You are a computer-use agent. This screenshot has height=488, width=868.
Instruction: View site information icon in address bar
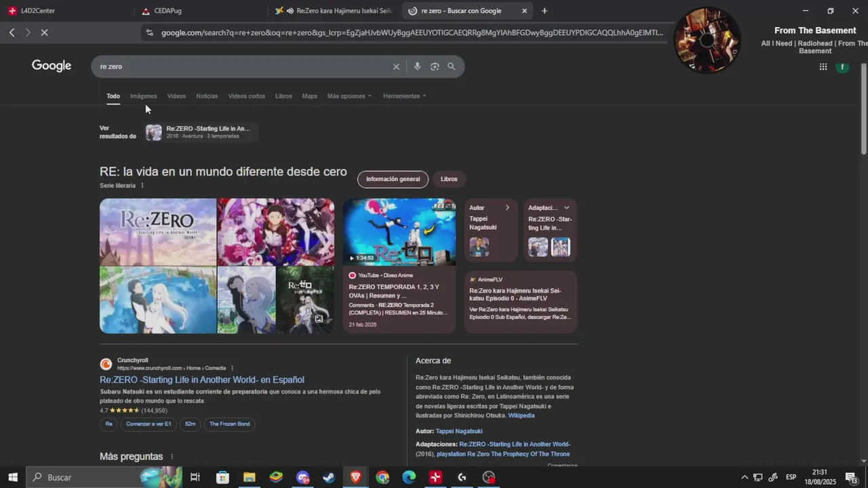[149, 33]
